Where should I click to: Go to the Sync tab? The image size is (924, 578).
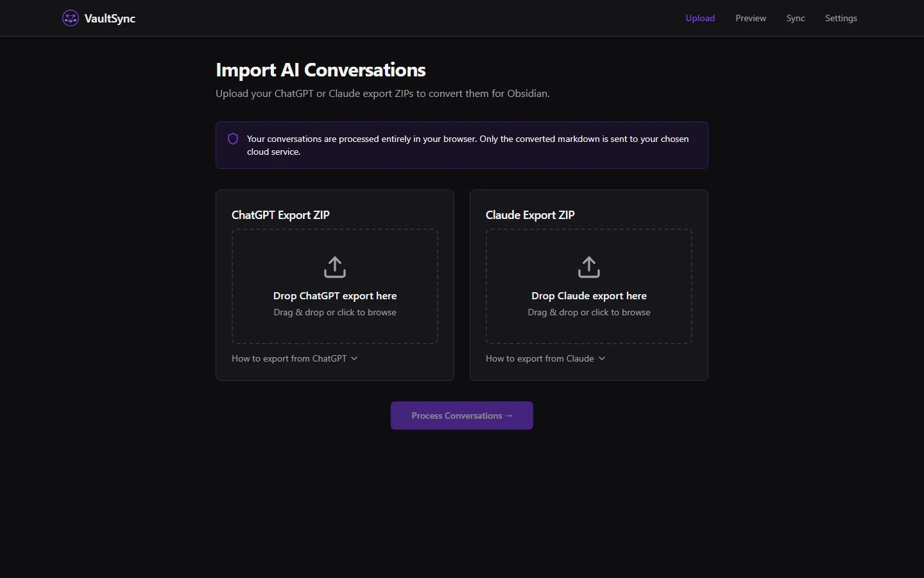[x=796, y=18]
